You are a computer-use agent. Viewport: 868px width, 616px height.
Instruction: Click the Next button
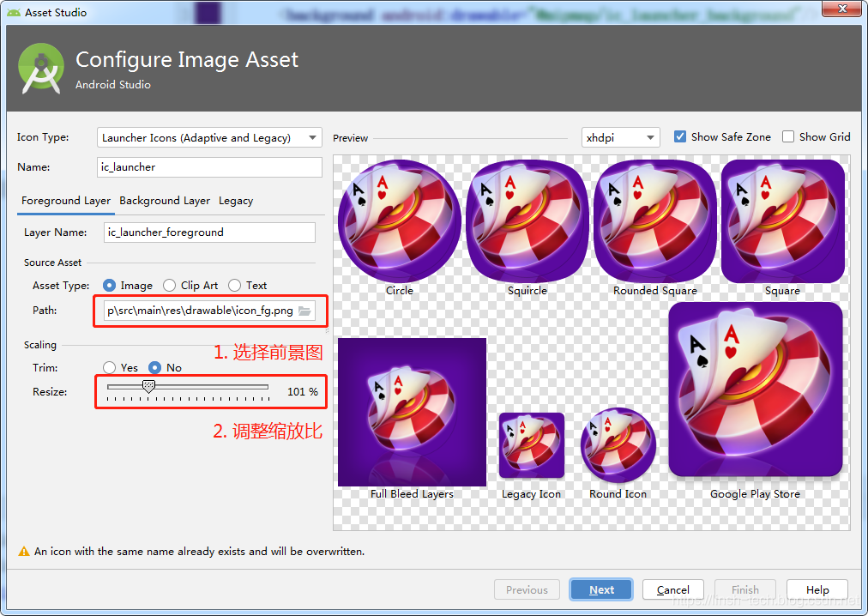[601, 590]
